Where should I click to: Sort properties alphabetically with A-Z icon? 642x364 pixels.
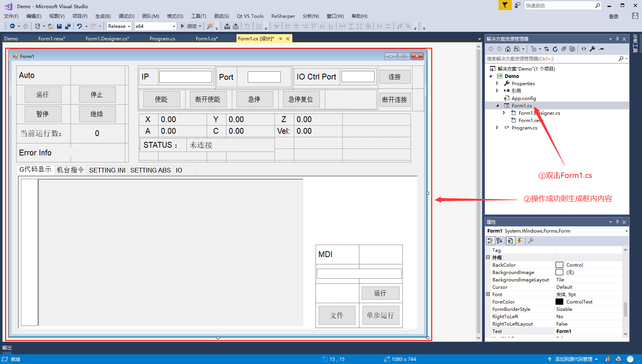click(x=499, y=241)
